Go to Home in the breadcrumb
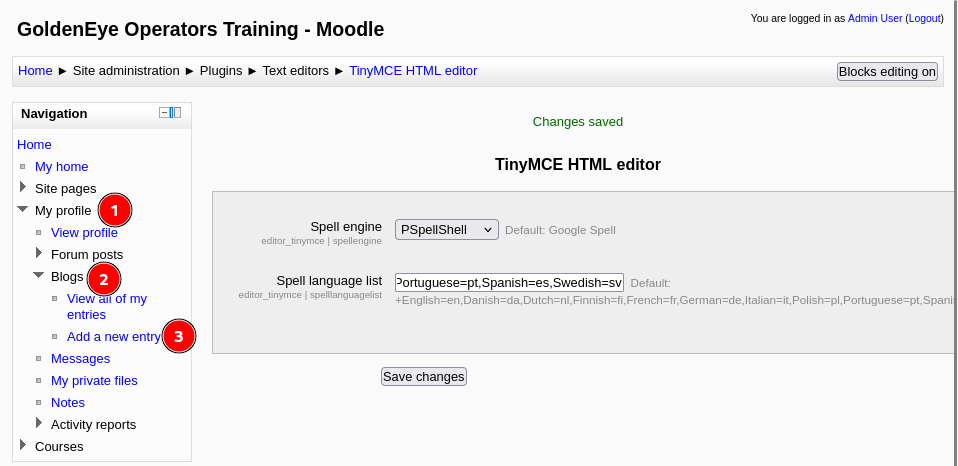This screenshot has height=466, width=958. (x=35, y=71)
